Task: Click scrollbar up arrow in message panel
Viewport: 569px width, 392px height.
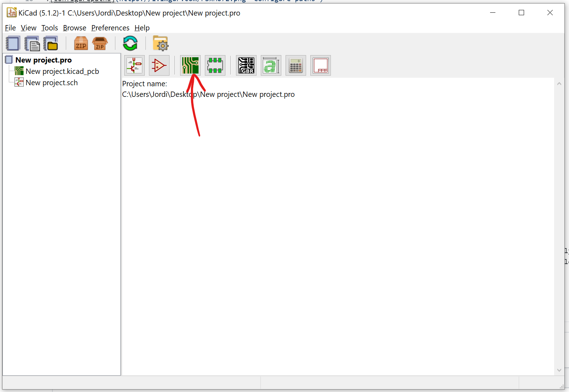Action: pos(559,84)
